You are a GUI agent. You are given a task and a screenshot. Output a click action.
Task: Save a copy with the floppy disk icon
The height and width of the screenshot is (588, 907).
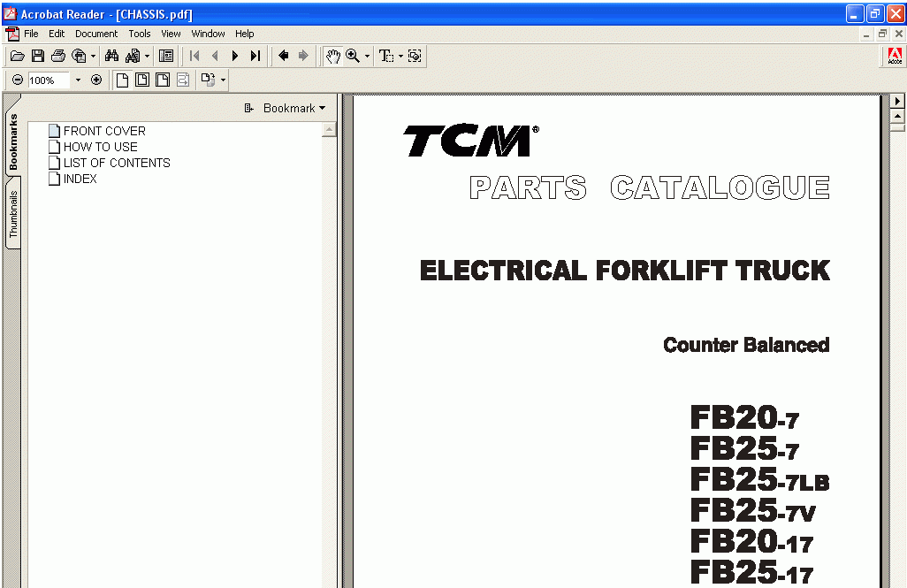click(38, 56)
